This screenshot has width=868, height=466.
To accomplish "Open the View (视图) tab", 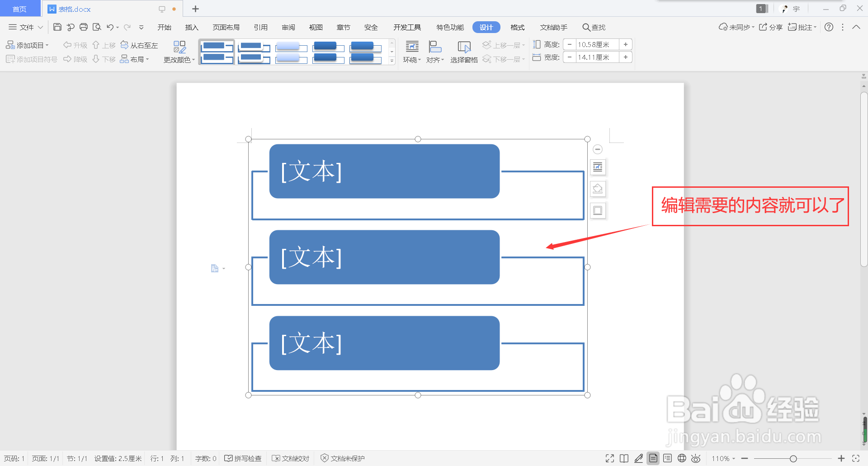I will 316,27.
